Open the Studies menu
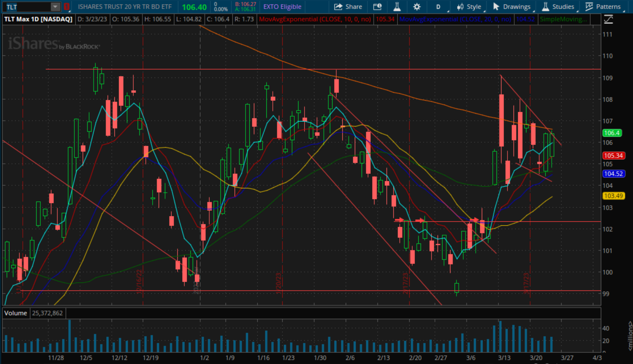Image resolution: width=633 pixels, height=364 pixels. [x=558, y=6]
